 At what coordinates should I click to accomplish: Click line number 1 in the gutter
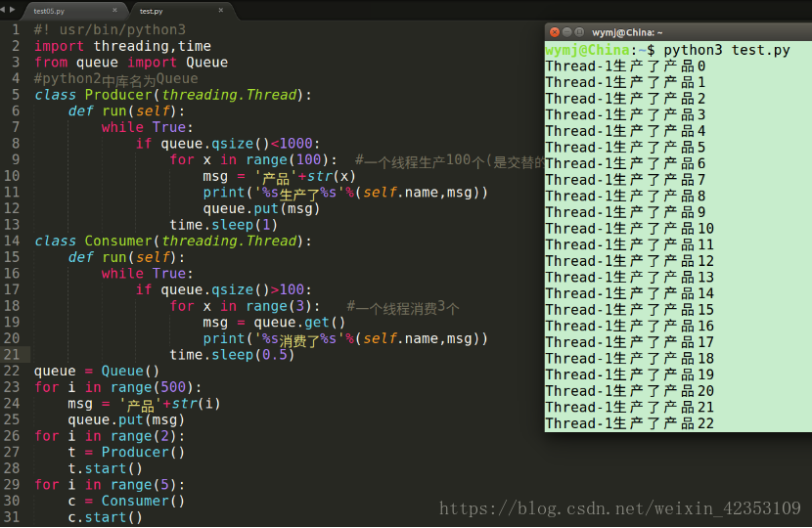[16, 29]
